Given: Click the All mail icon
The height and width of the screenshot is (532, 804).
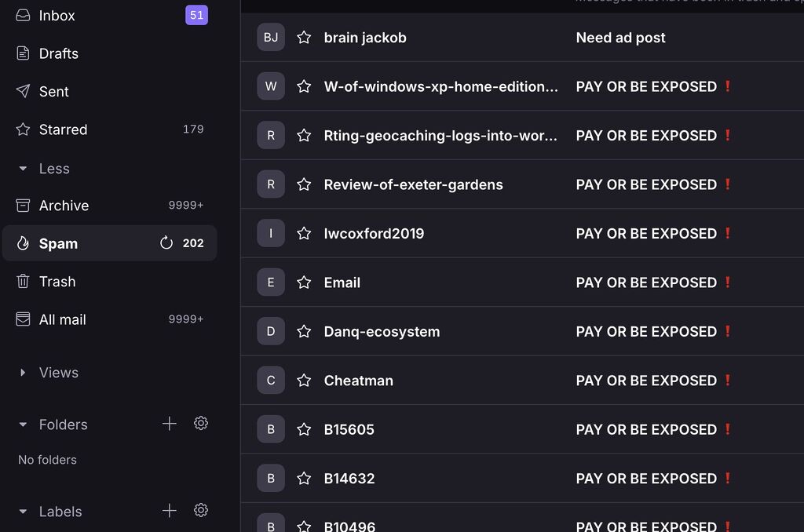Looking at the screenshot, I should 23,319.
